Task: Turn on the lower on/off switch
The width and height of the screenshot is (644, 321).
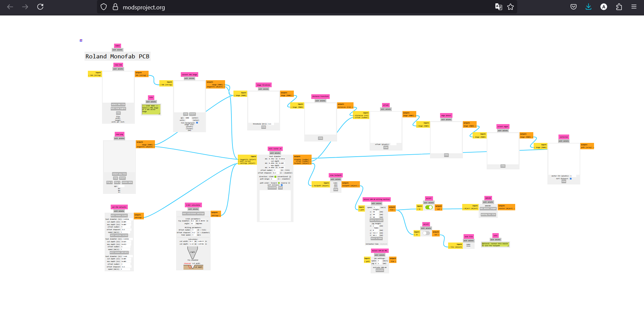Action: pyautogui.click(x=426, y=233)
